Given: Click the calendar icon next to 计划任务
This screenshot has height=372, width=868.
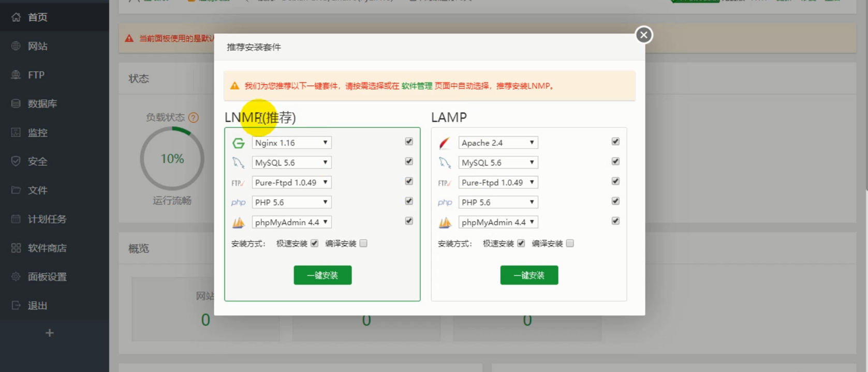Looking at the screenshot, I should (16, 219).
